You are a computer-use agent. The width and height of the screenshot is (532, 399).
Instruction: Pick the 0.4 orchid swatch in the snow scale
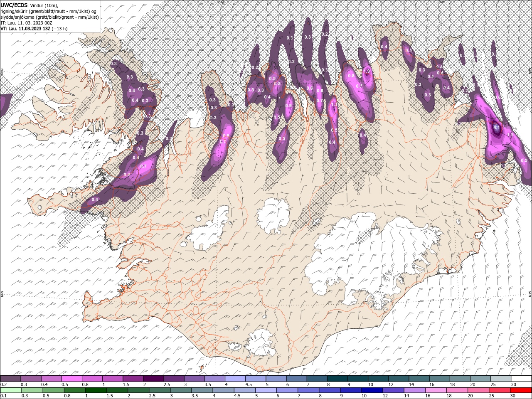coord(52,379)
